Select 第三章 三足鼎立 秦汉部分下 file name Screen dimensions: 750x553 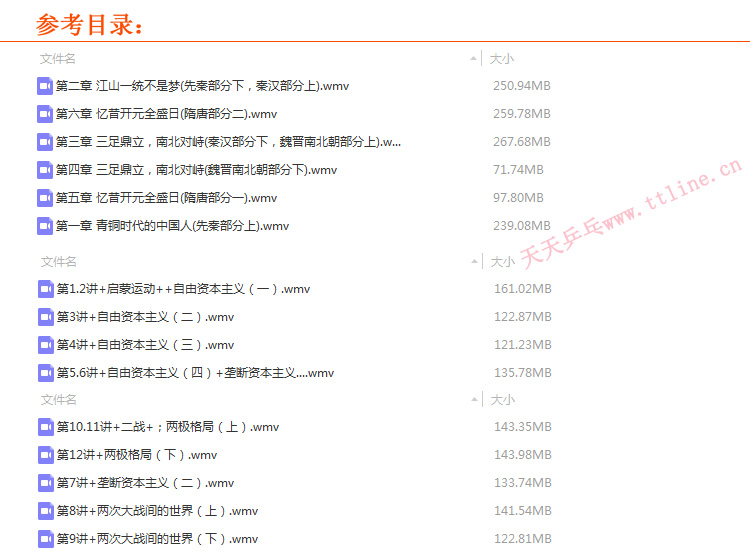[x=229, y=142]
